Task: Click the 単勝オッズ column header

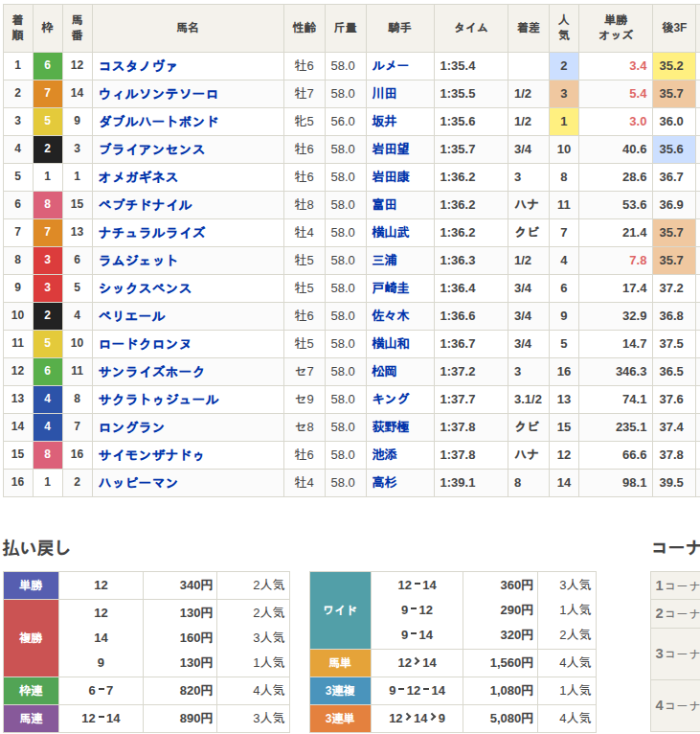Action: pyautogui.click(x=615, y=29)
